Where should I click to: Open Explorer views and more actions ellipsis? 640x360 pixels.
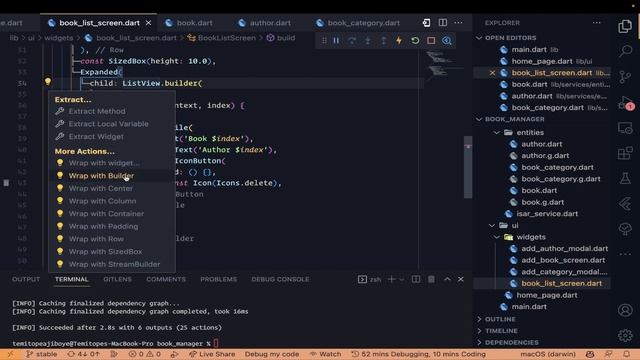click(x=596, y=23)
